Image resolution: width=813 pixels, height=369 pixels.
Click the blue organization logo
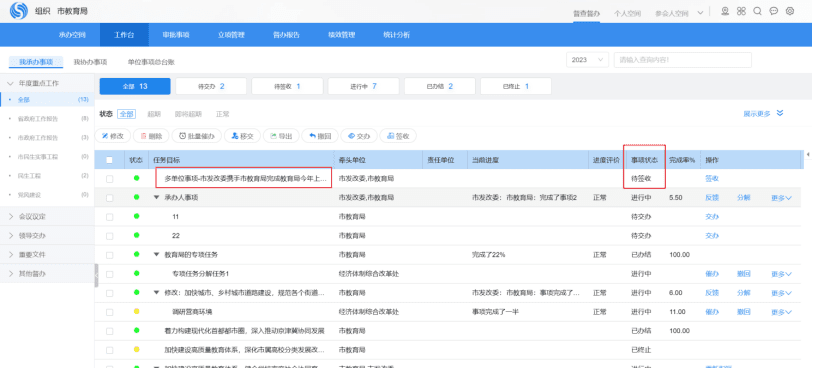point(19,10)
